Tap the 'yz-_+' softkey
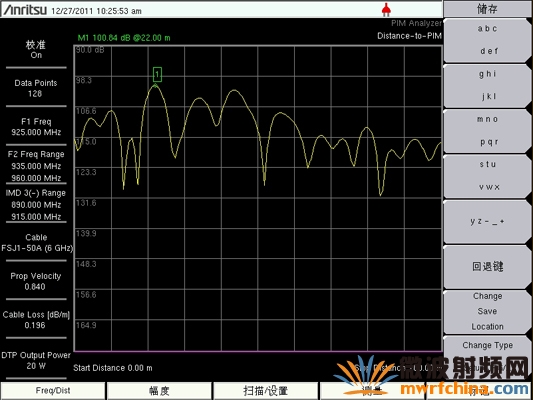Screen dimensions: 533x400 (487, 222)
